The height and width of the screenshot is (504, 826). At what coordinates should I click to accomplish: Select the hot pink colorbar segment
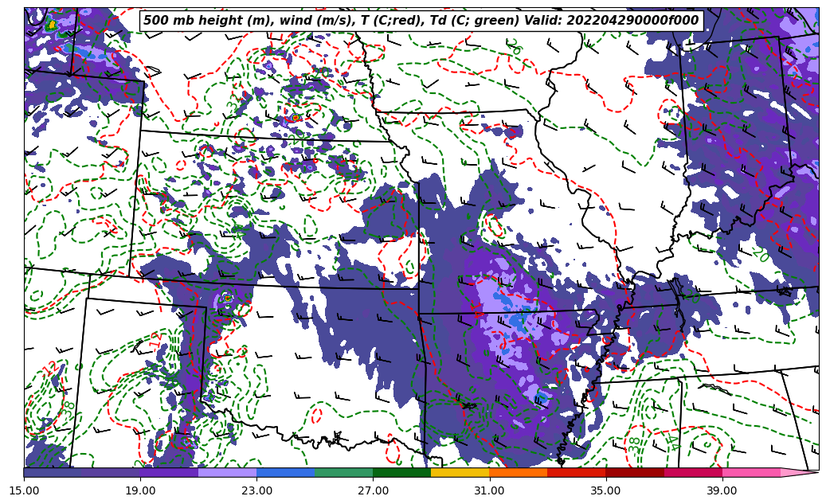click(750, 472)
